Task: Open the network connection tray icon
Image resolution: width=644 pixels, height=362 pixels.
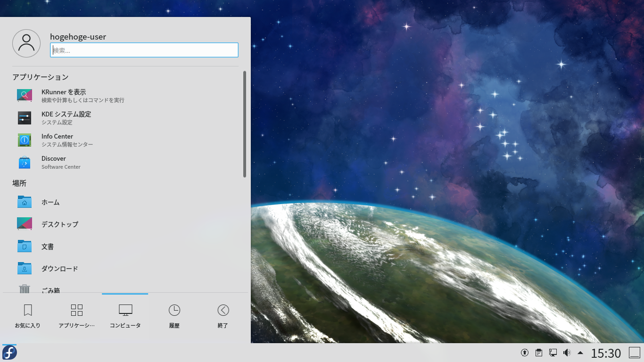Action: click(553, 353)
